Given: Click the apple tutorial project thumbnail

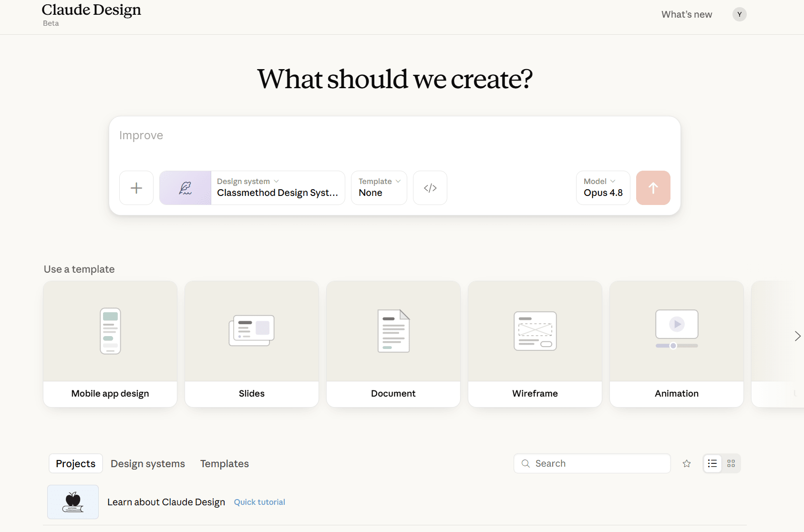Looking at the screenshot, I should [73, 502].
